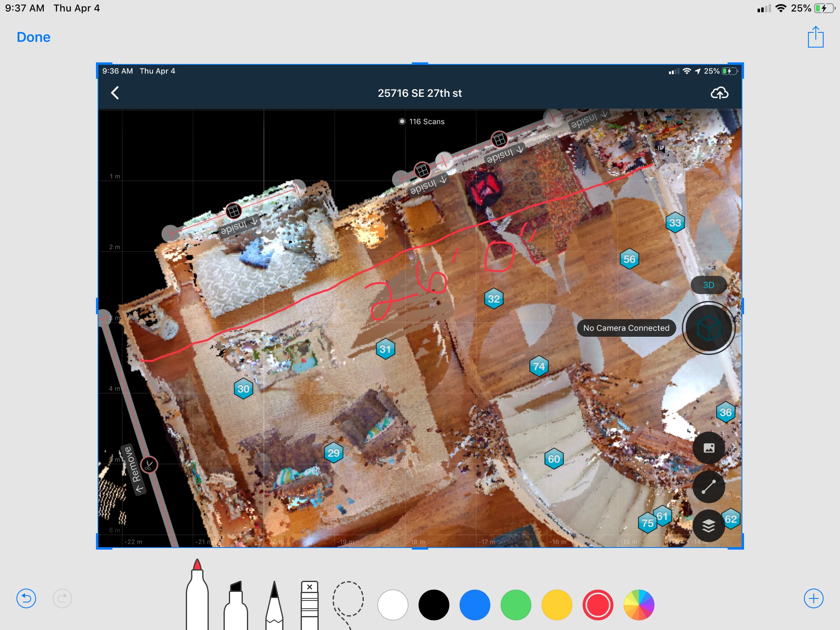Image resolution: width=840 pixels, height=630 pixels.
Task: Choose the black color swatch
Action: tap(434, 605)
